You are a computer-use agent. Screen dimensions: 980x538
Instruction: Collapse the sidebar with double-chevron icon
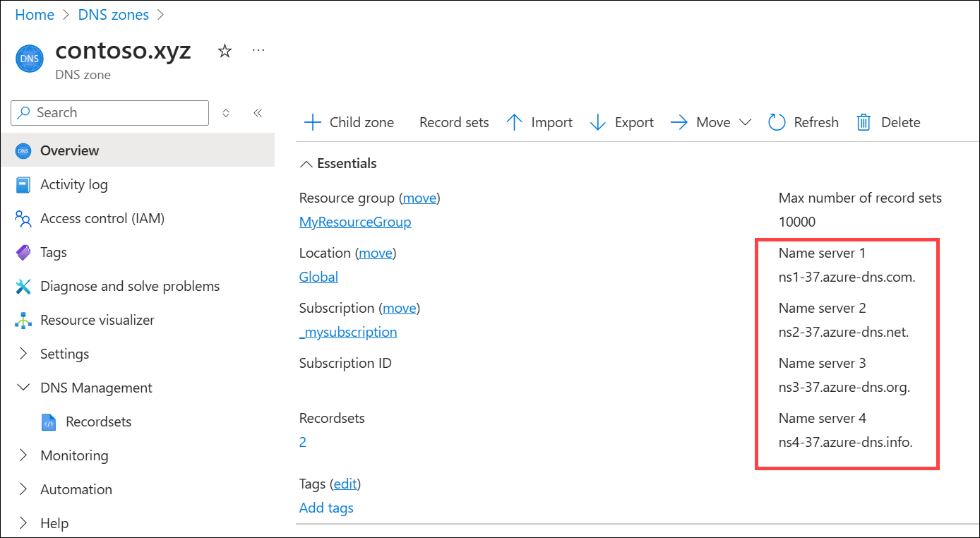(x=258, y=113)
